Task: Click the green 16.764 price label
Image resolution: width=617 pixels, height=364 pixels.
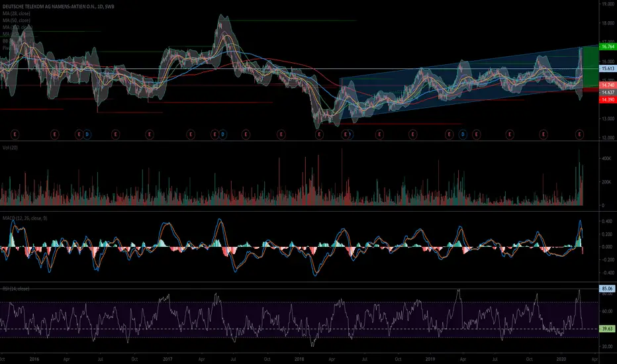Action: pos(608,47)
